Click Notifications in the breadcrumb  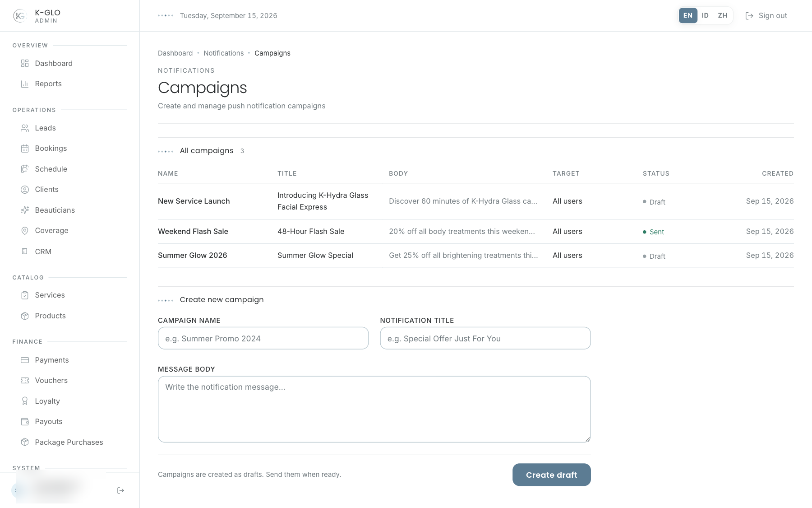point(223,53)
